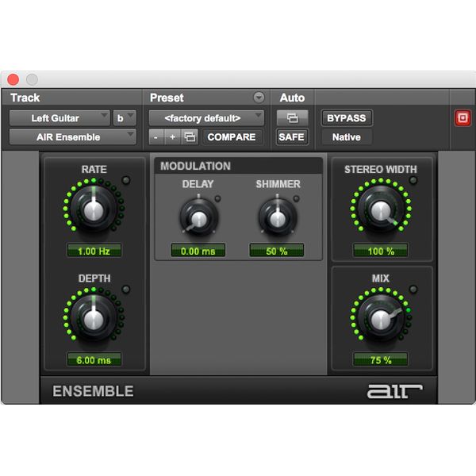Toggle the DELAY automation indicator LED
The height and width of the screenshot is (476, 476).
pyautogui.click(x=217, y=199)
